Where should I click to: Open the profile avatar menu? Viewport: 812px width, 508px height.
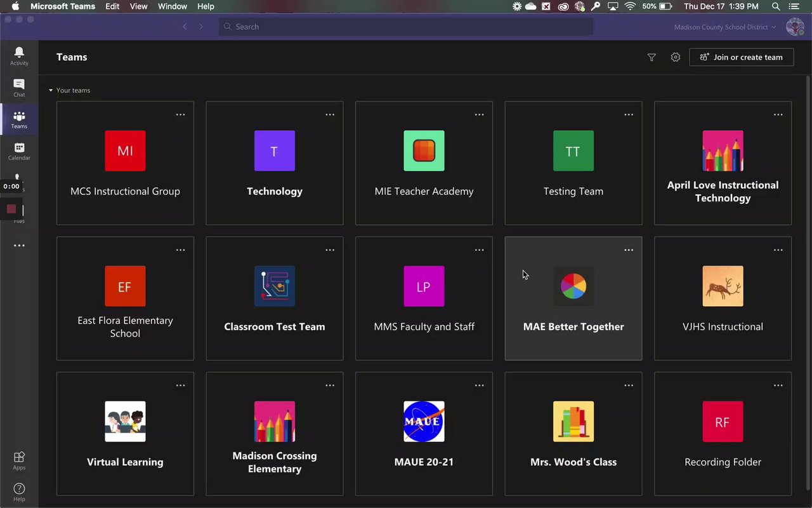795,27
